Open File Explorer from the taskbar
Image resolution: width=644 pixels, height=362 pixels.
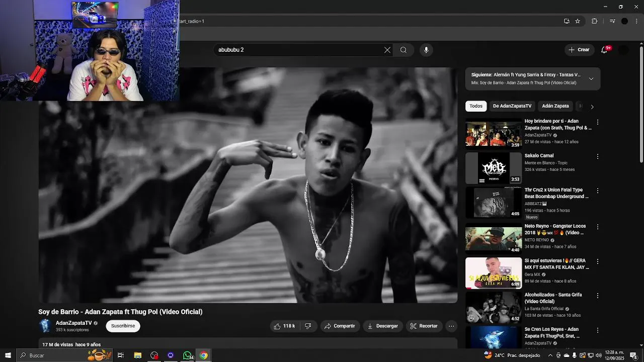pyautogui.click(x=137, y=355)
